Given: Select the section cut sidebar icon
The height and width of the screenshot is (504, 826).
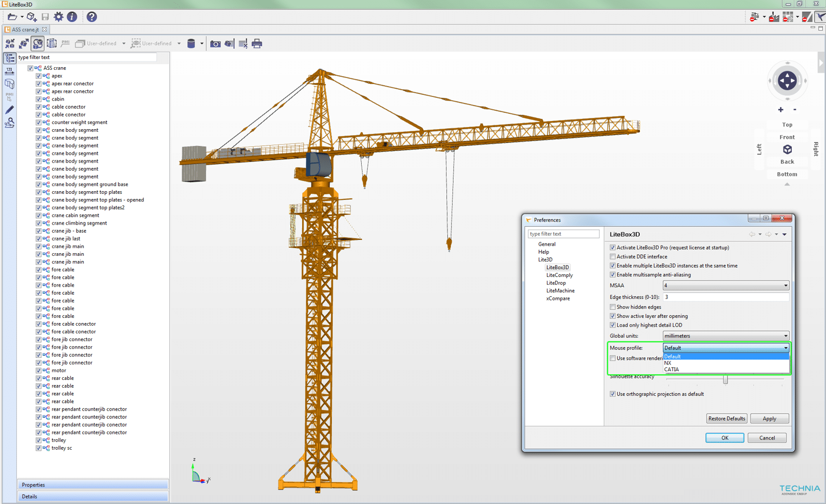Looking at the screenshot, I should point(9,84).
